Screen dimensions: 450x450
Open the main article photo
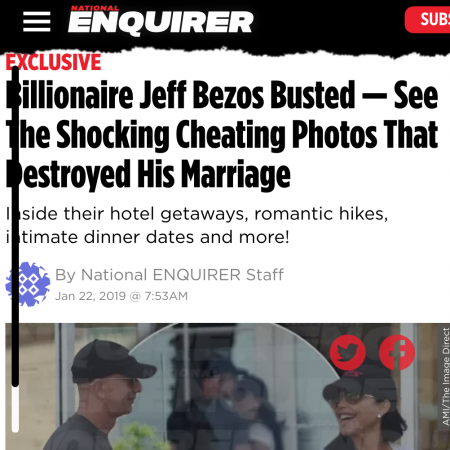pos(227,386)
